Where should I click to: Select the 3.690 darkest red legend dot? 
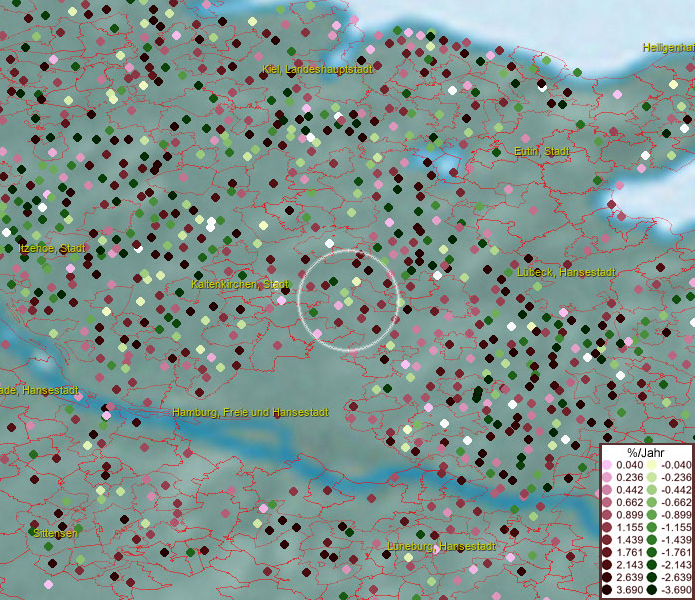tap(607, 590)
